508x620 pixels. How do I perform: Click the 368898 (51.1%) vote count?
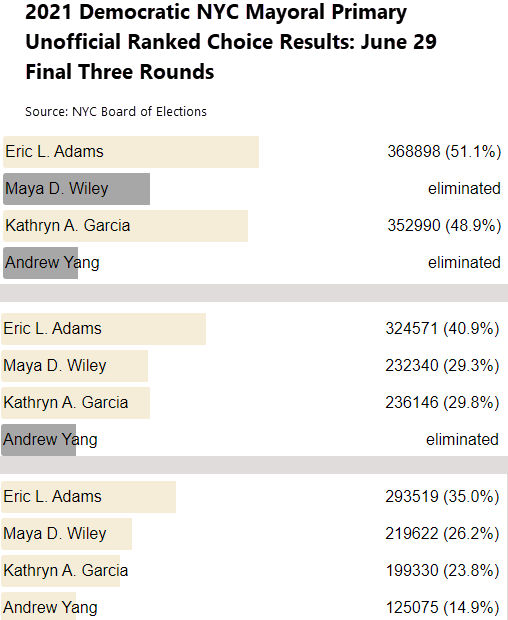point(444,152)
